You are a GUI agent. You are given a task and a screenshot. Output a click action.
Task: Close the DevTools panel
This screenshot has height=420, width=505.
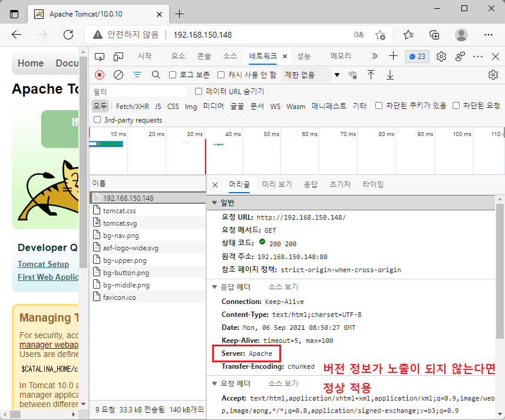pyautogui.click(x=496, y=57)
